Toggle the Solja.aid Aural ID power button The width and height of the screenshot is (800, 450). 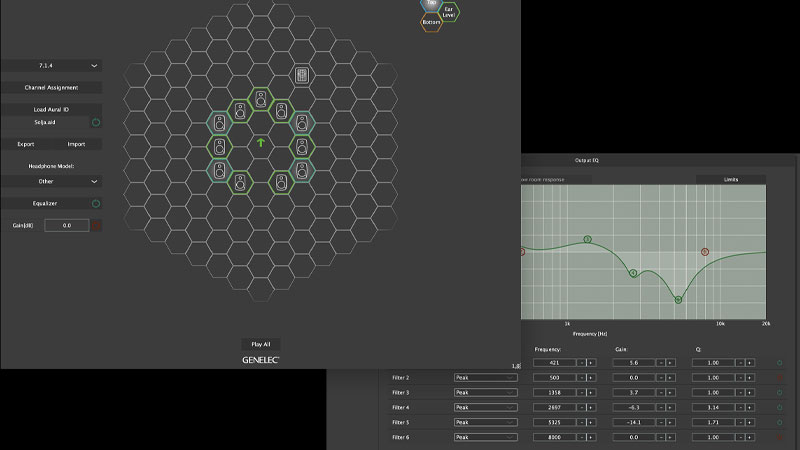(x=96, y=122)
